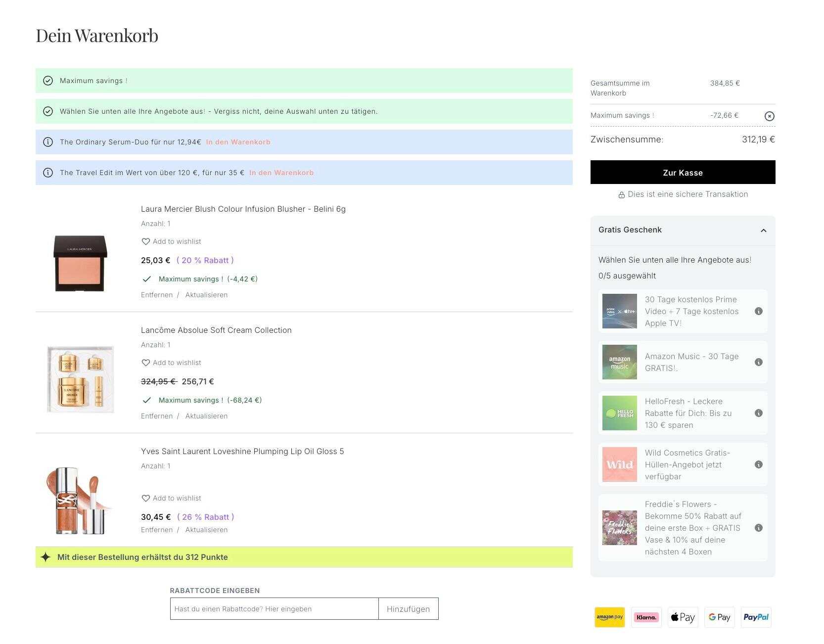Click Hinzufügen to apply discount code
Image resolution: width=824 pixels, height=644 pixels.
coord(409,609)
